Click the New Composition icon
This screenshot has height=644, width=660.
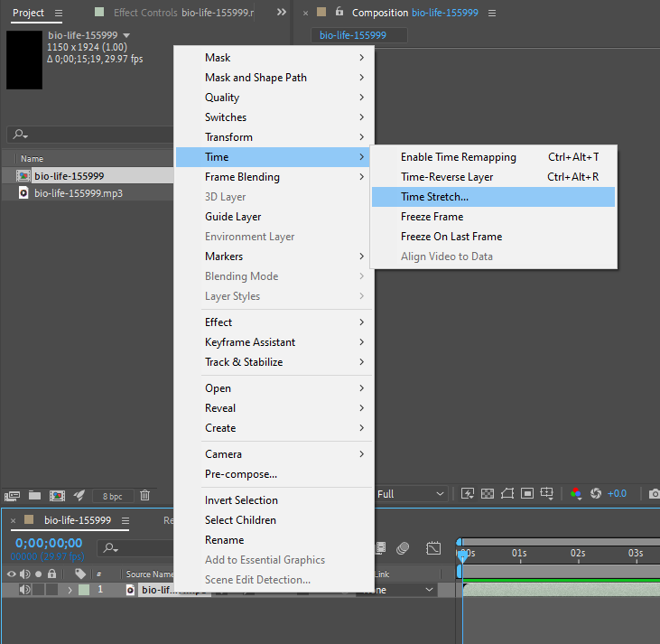[x=57, y=495]
